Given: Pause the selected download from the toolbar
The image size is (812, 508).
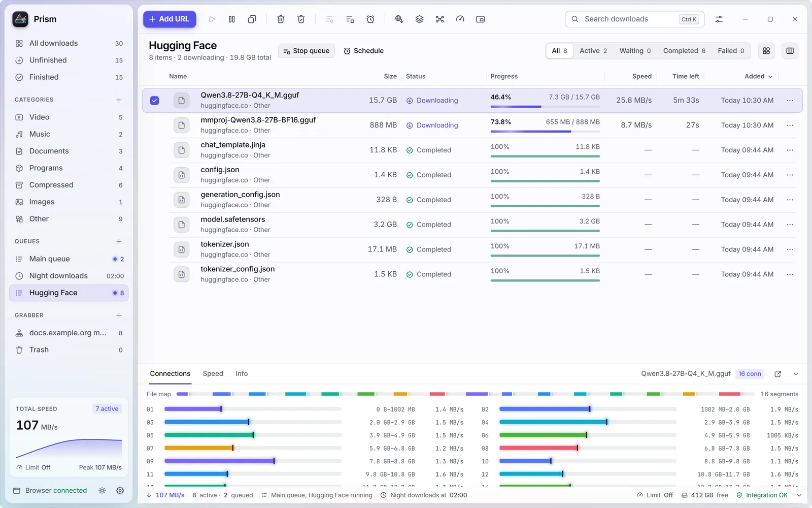Looking at the screenshot, I should [231, 19].
